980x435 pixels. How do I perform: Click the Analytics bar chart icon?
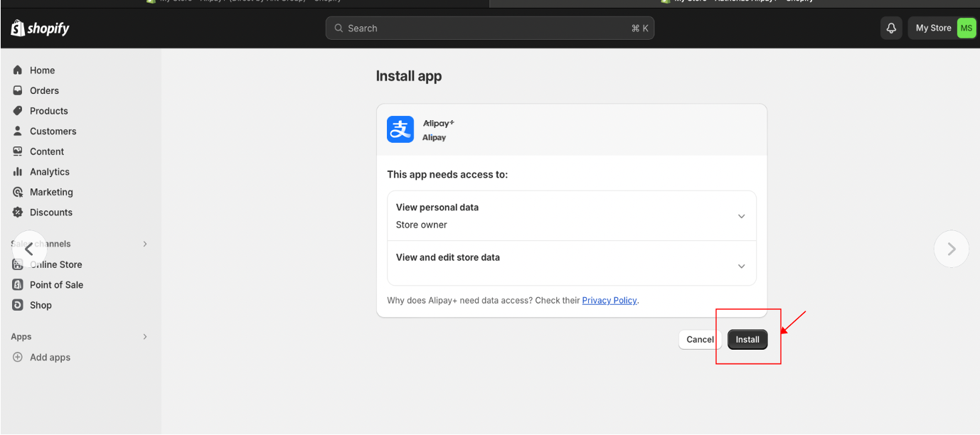pos(18,172)
